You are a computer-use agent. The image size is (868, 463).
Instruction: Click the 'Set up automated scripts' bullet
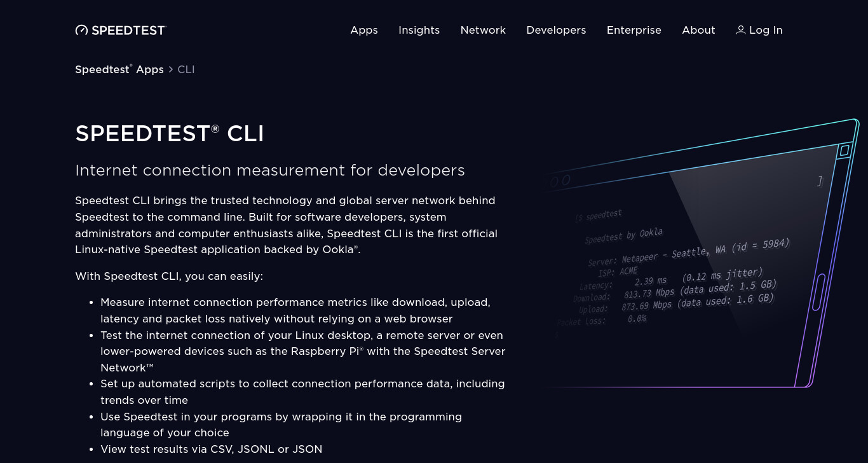[x=302, y=392]
